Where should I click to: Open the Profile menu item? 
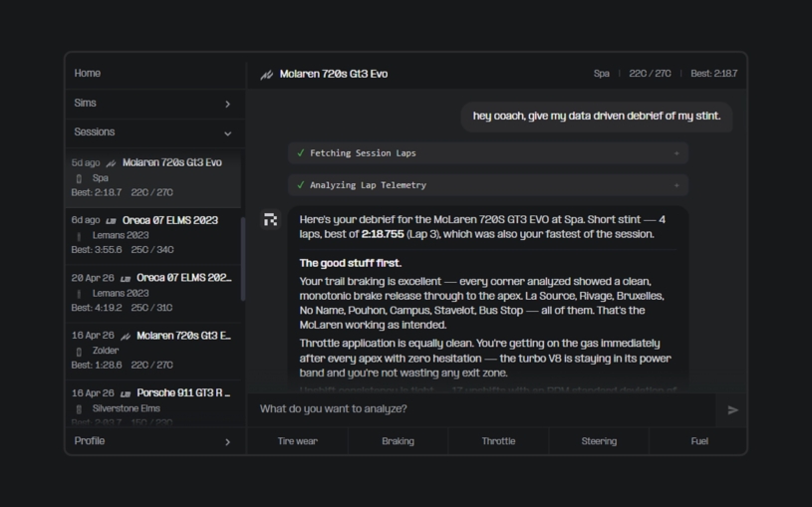(x=154, y=441)
